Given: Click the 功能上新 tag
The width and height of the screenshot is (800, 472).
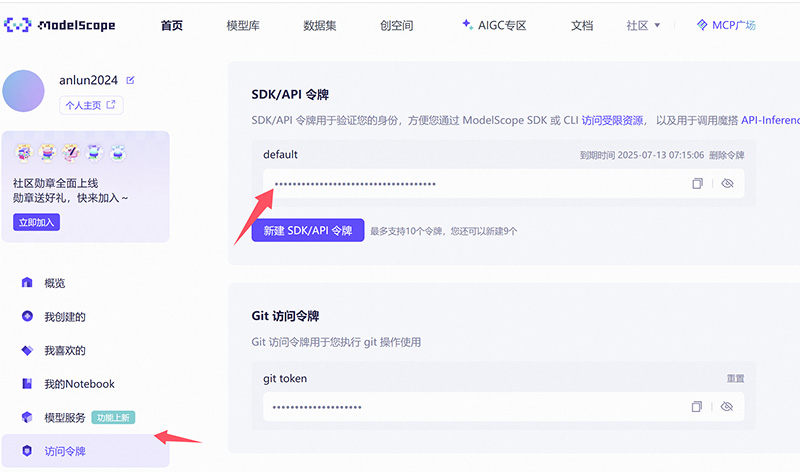Looking at the screenshot, I should [113, 417].
